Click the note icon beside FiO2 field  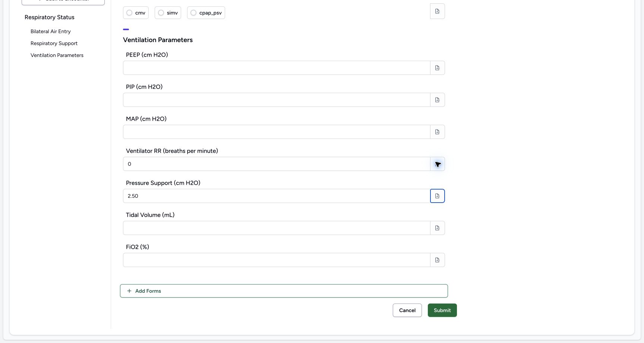(x=438, y=260)
